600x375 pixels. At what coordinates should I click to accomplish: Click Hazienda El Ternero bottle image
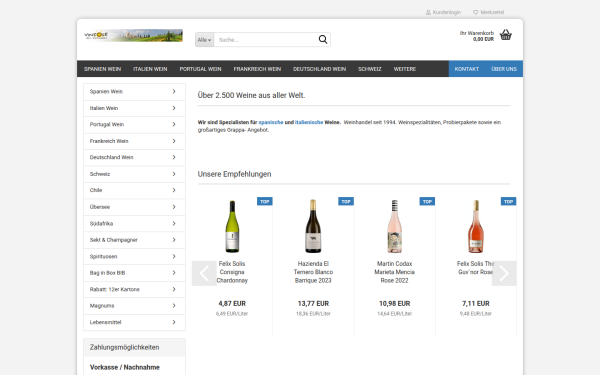[313, 226]
